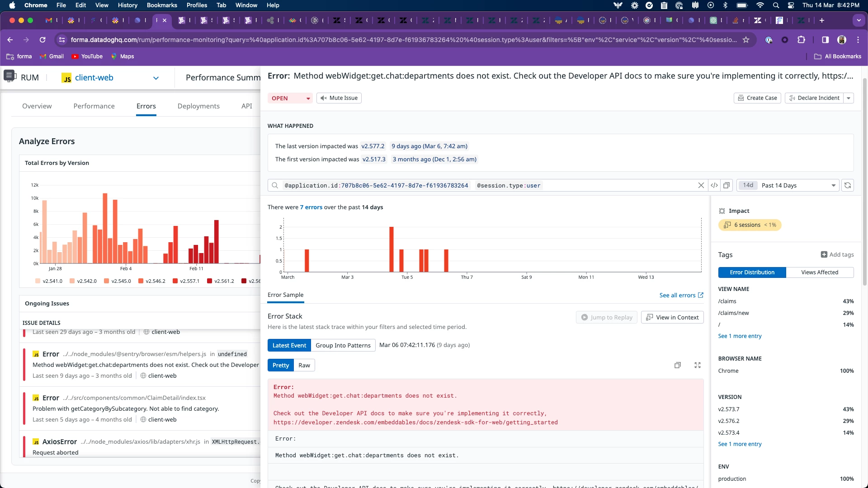Click the copy query icon beside search bar
The image size is (868, 488).
[x=726, y=185]
